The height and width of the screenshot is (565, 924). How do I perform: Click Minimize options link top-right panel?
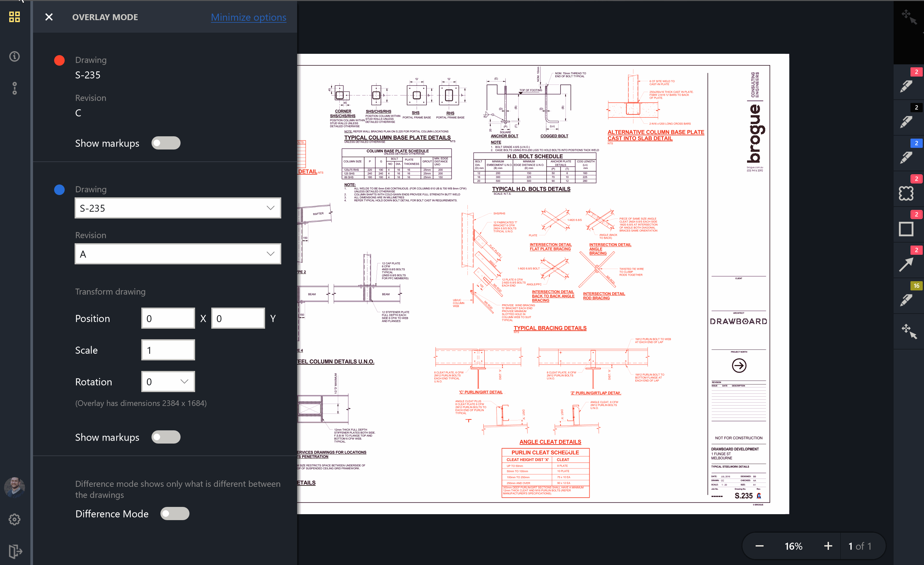248,17
